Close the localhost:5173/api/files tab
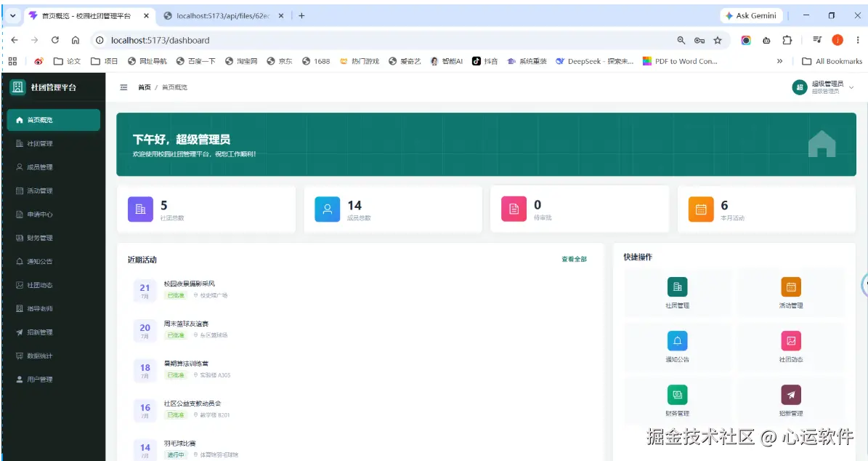Image resolution: width=868 pixels, height=461 pixels. [281, 15]
